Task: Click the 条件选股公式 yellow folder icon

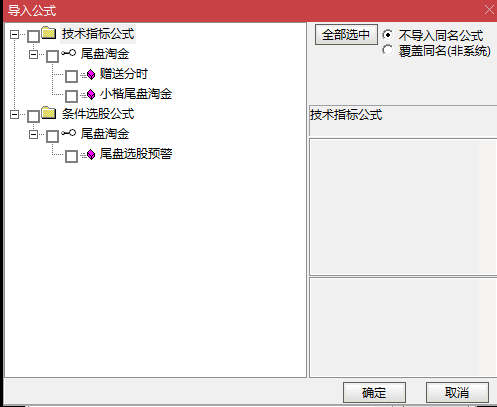Action: 49,113
